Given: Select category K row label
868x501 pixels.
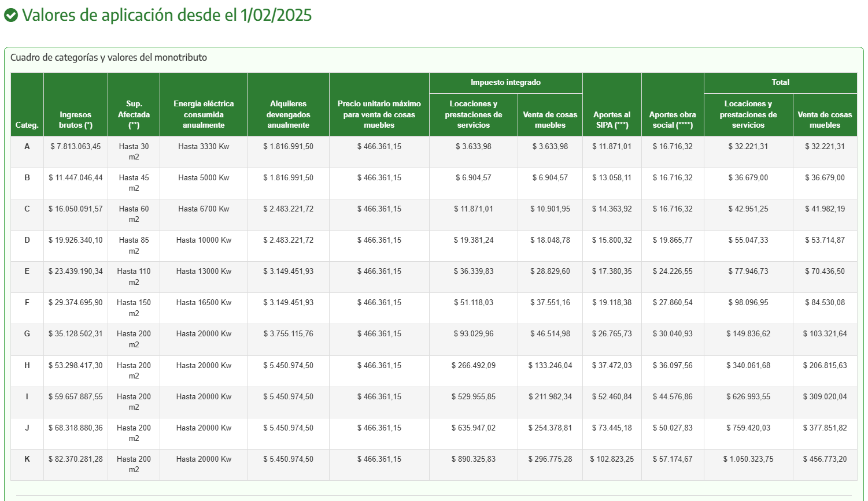Looking at the screenshot, I should (x=27, y=459).
